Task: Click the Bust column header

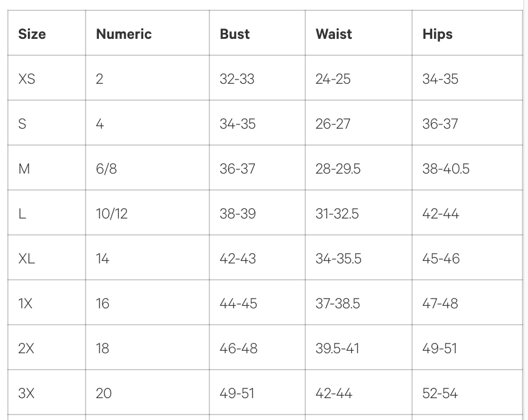Action: point(235,34)
